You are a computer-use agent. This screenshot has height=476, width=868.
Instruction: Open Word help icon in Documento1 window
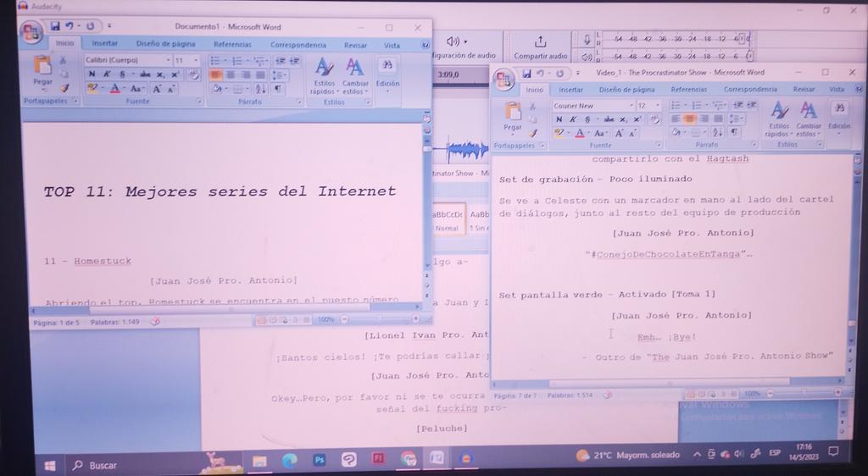pyautogui.click(x=425, y=45)
